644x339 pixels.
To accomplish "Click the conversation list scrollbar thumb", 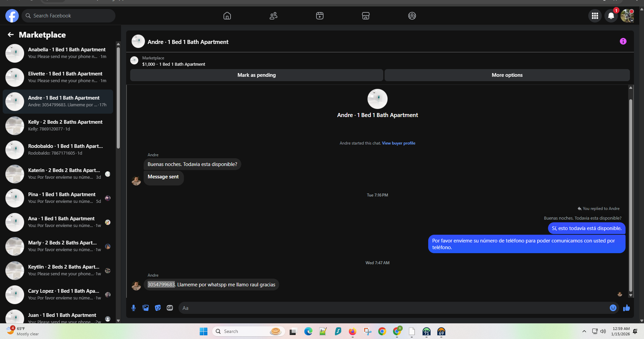I will 118,98.
